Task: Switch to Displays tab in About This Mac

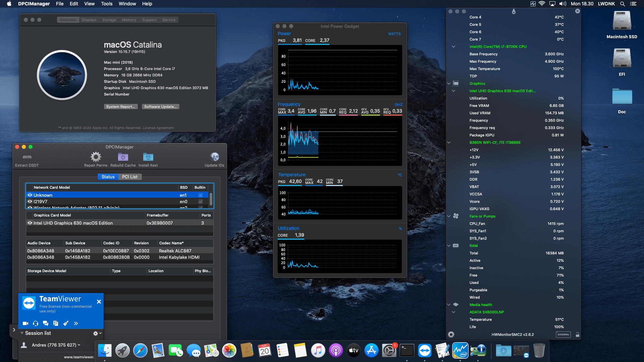Action: coord(89,20)
